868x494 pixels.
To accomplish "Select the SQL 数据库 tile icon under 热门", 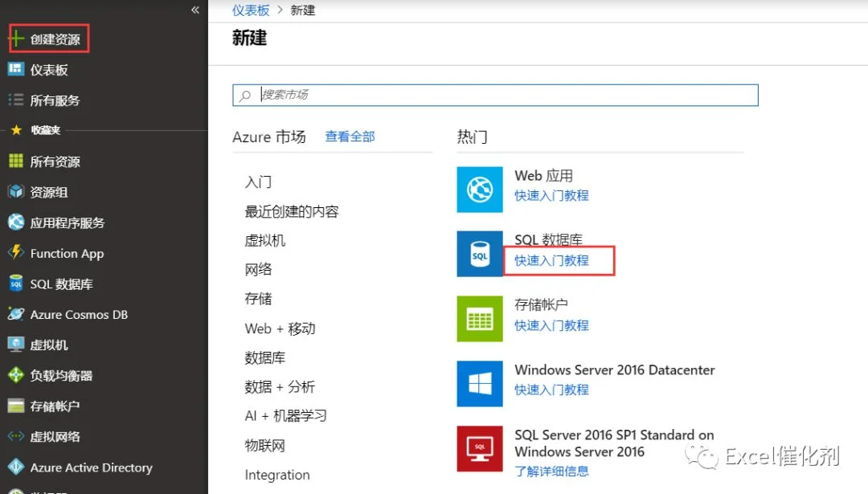I will point(479,254).
